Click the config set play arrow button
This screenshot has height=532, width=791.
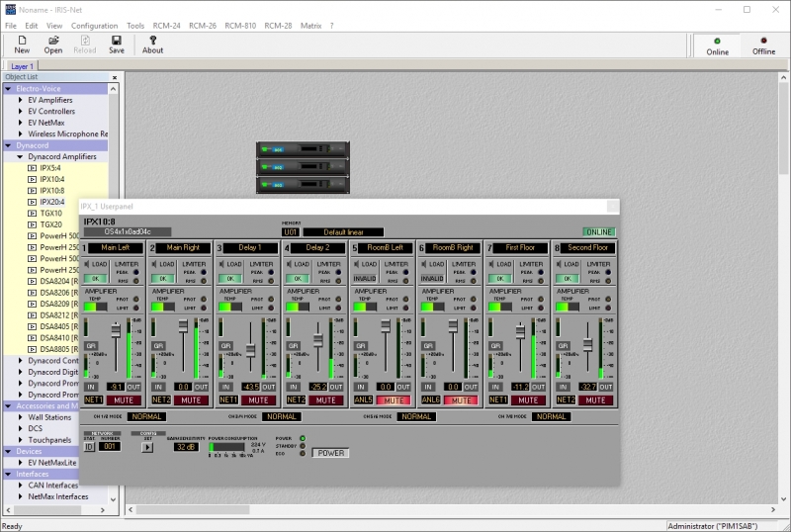click(x=147, y=447)
